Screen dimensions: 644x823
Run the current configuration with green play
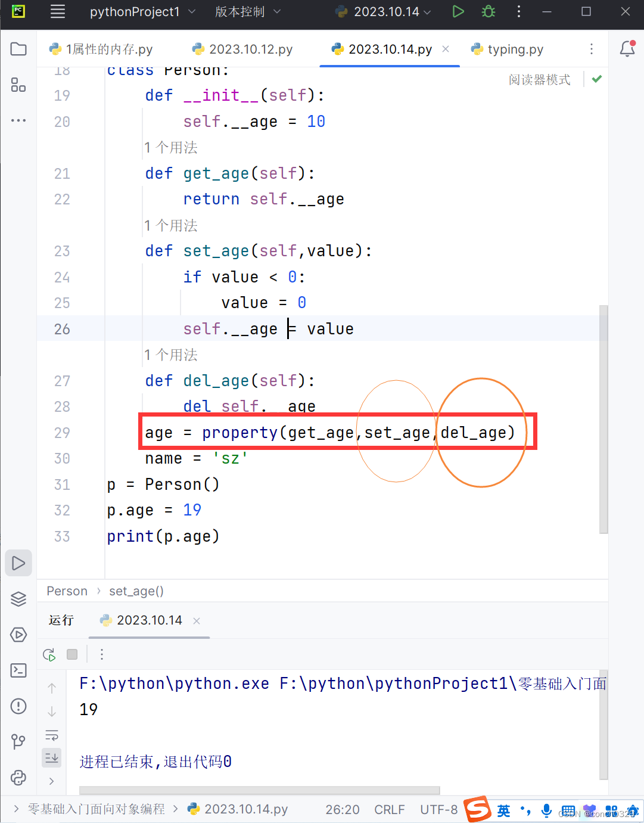point(458,11)
